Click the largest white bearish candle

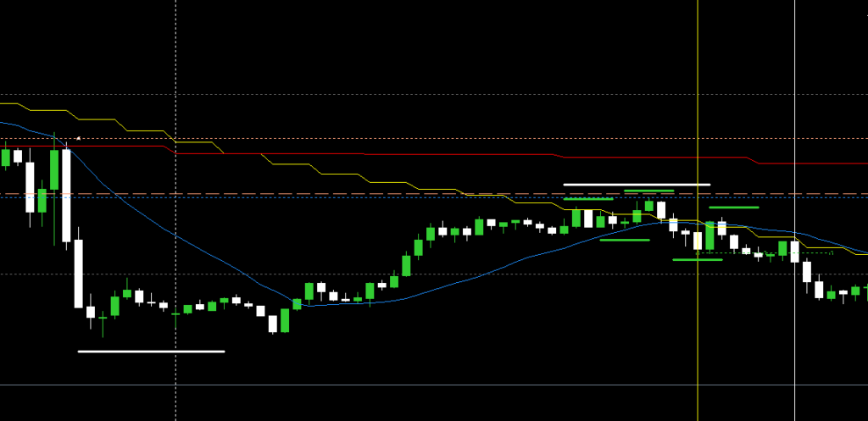[x=79, y=273]
